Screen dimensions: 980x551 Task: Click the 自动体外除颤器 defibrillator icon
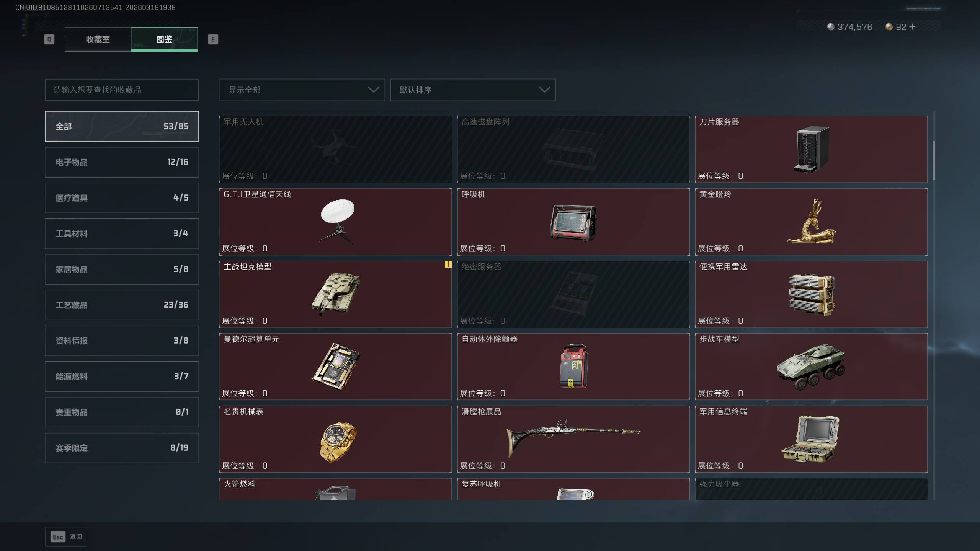pyautogui.click(x=573, y=366)
